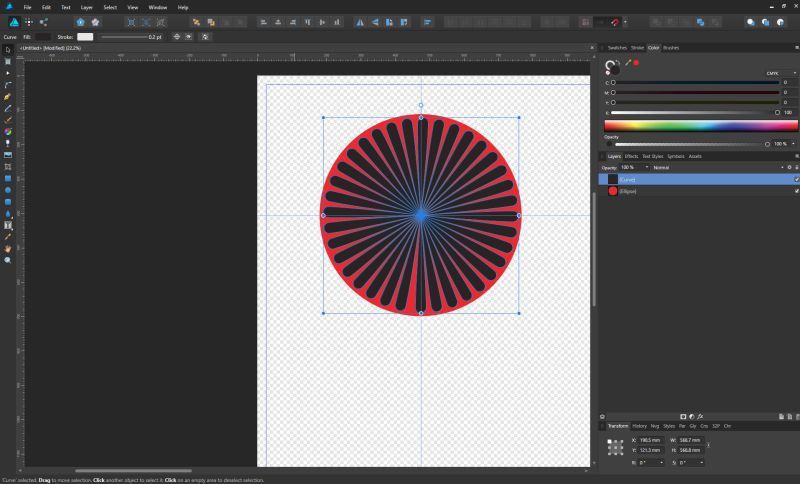Open the snapping options dropdown arrow
This screenshot has width=800, height=484.
click(x=626, y=22)
